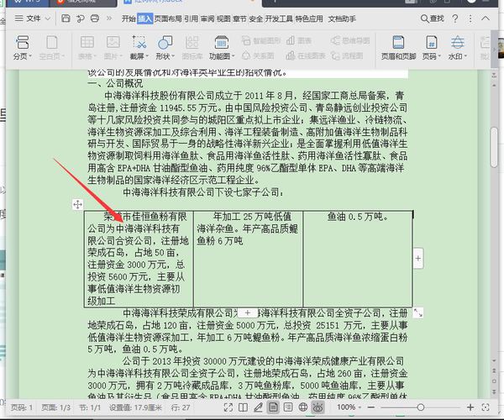Switch to the 文档助手 tab
Screen dimensions: 504x420
(342, 19)
